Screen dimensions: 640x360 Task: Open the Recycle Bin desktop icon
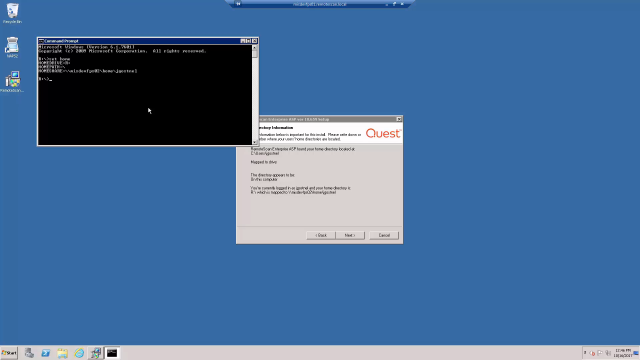click(12, 13)
